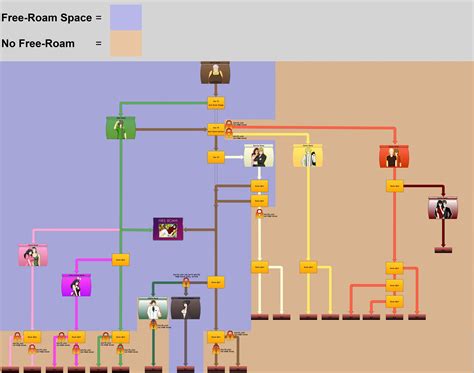Screen dimensions: 474x373
Task: Click the yellow node on the long yellow line
Action: (308, 267)
